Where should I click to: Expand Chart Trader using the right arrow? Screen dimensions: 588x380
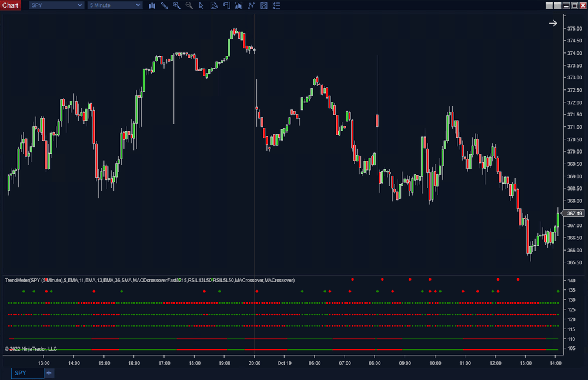(x=553, y=23)
